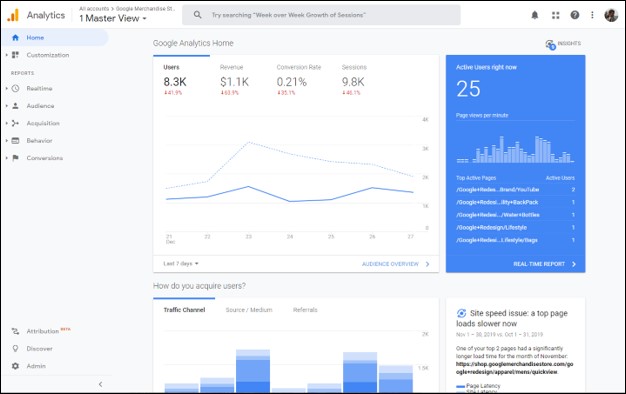Open the notifications bell icon

click(535, 15)
